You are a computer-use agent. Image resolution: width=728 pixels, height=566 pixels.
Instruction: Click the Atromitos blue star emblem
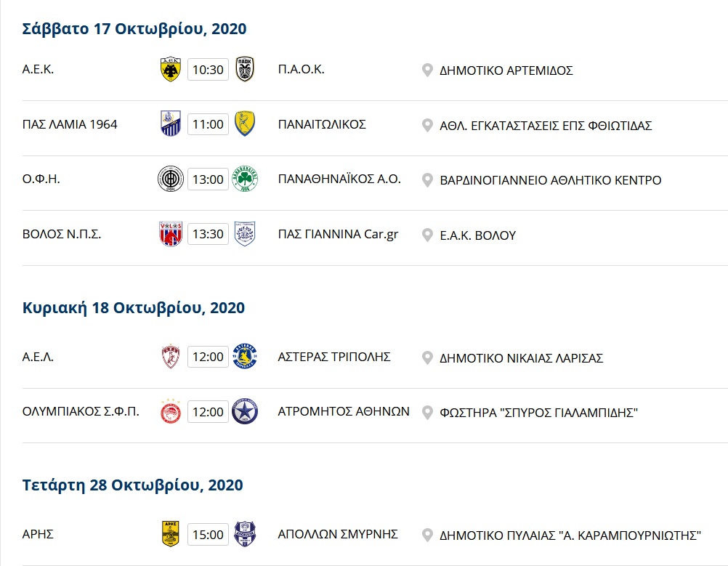point(245,411)
